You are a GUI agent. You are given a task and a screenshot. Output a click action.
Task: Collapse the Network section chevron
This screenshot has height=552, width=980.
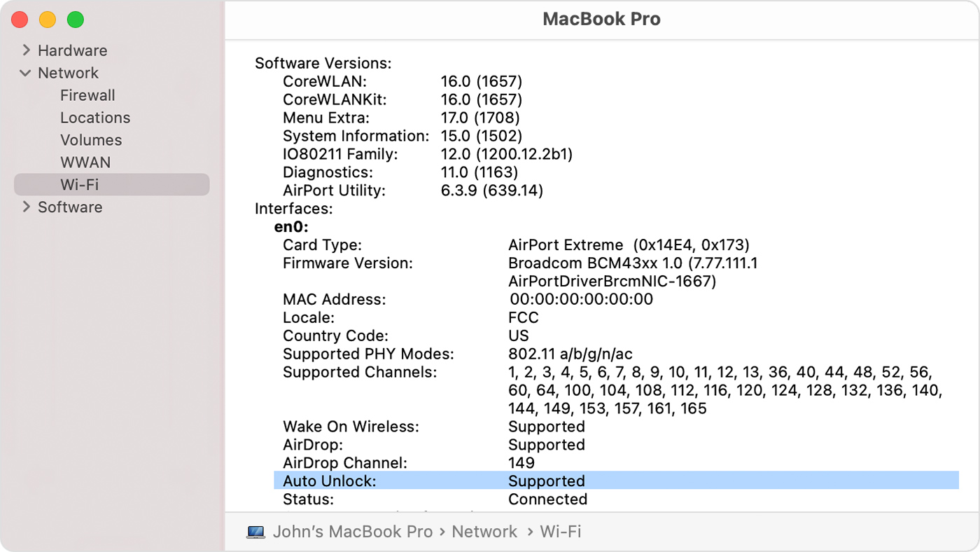pyautogui.click(x=26, y=73)
